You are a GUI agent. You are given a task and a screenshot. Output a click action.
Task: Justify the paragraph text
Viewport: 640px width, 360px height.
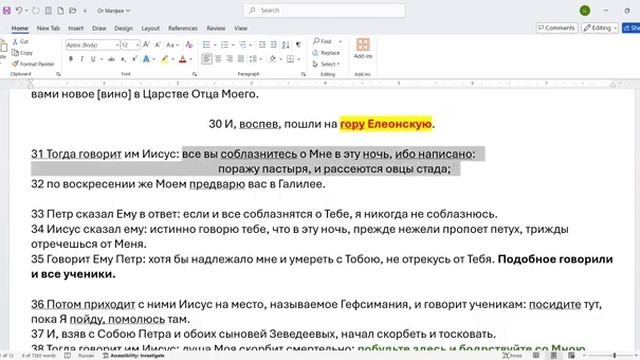point(241,59)
